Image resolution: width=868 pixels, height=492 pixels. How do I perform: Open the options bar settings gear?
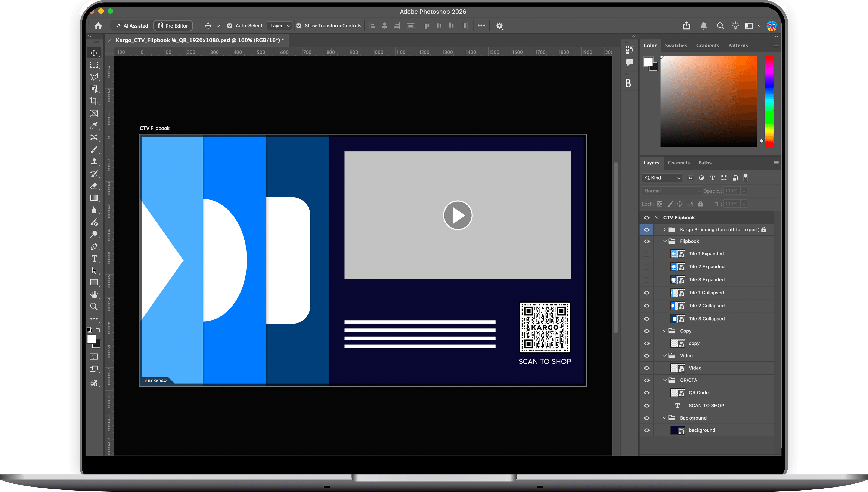pyautogui.click(x=499, y=26)
